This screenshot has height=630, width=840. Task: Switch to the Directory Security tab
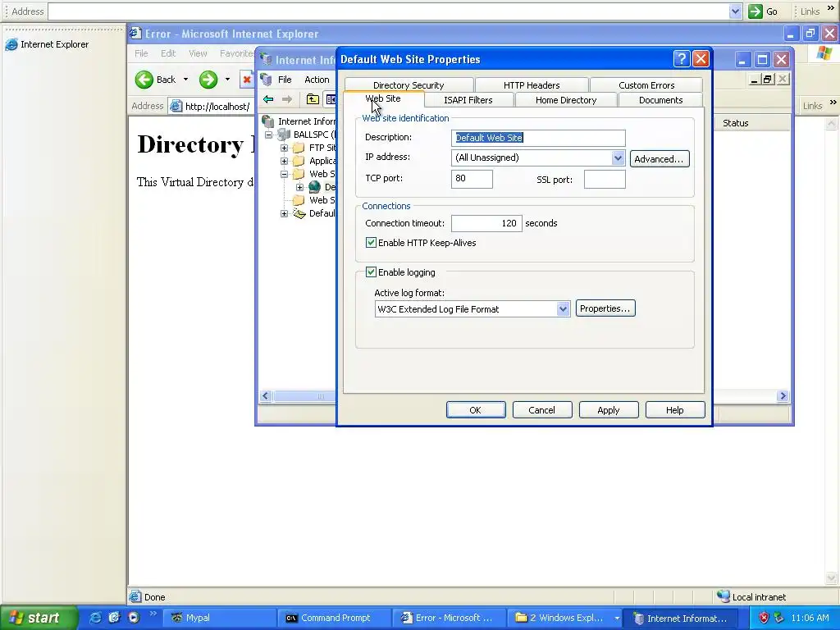[x=409, y=85]
